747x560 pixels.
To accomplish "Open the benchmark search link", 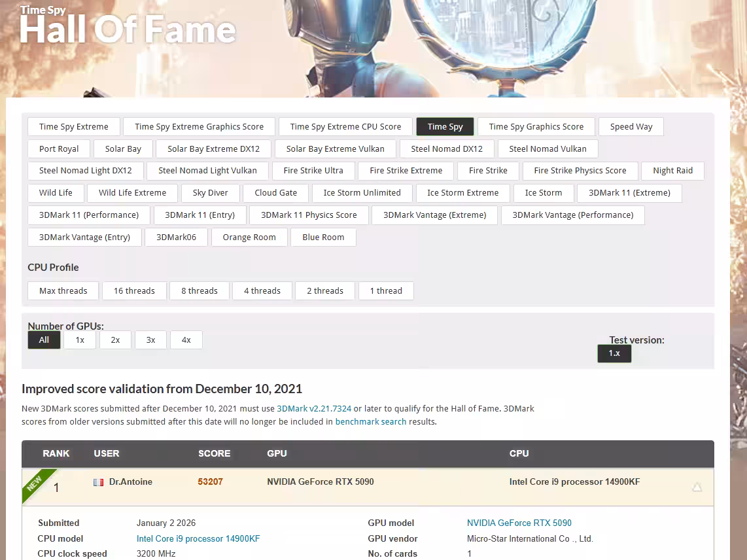I will 371,422.
